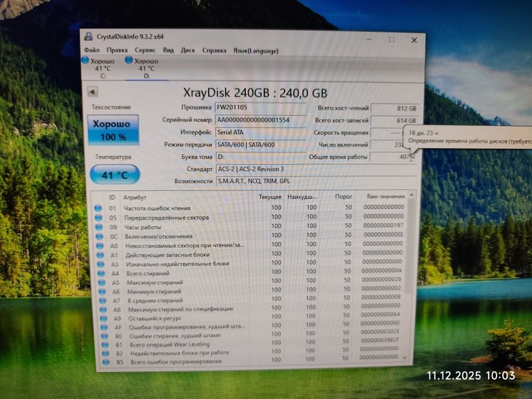Click the Общее время работы value 407 ч
Viewport: 532px width, 399px height.
[x=393, y=157]
